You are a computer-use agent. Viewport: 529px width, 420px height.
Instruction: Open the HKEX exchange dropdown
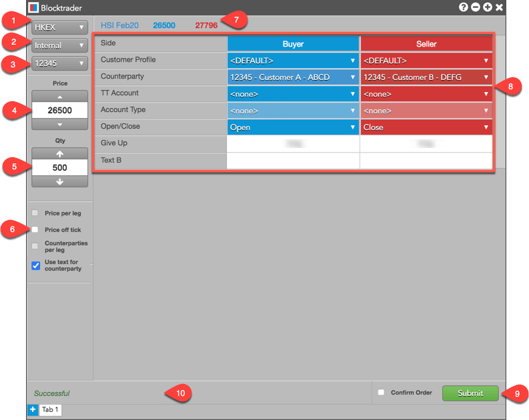[60, 27]
